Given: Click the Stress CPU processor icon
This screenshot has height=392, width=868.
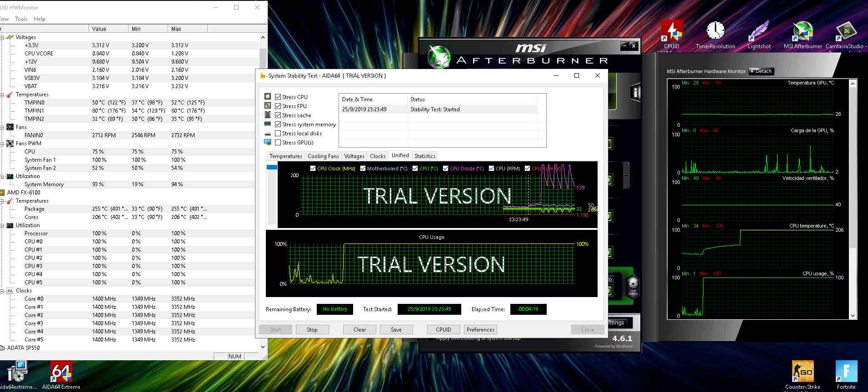Looking at the screenshot, I should coord(268,97).
